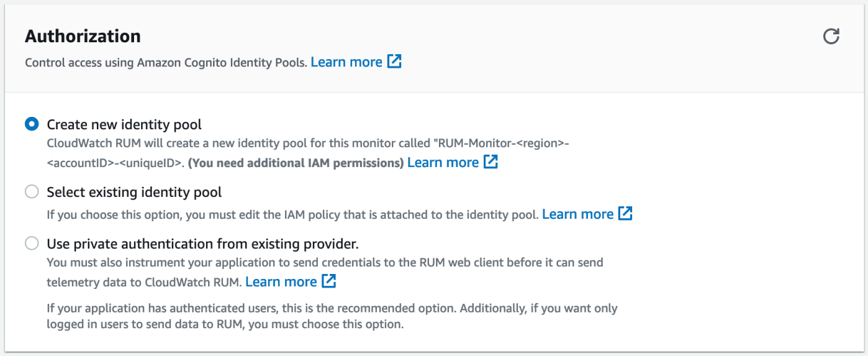Click 'Create new identity pool' label text
This screenshot has height=356, width=868.
pyautogui.click(x=124, y=124)
